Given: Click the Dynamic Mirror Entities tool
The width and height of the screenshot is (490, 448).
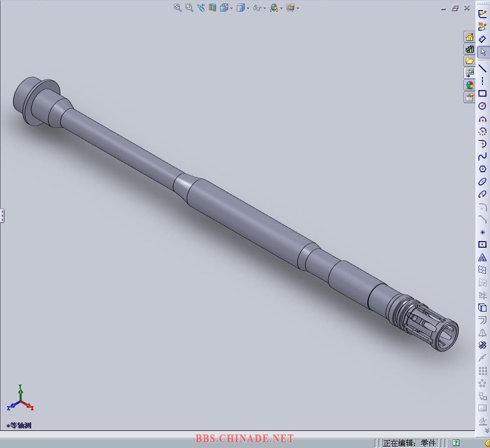Looking at the screenshot, I should [x=482, y=282].
